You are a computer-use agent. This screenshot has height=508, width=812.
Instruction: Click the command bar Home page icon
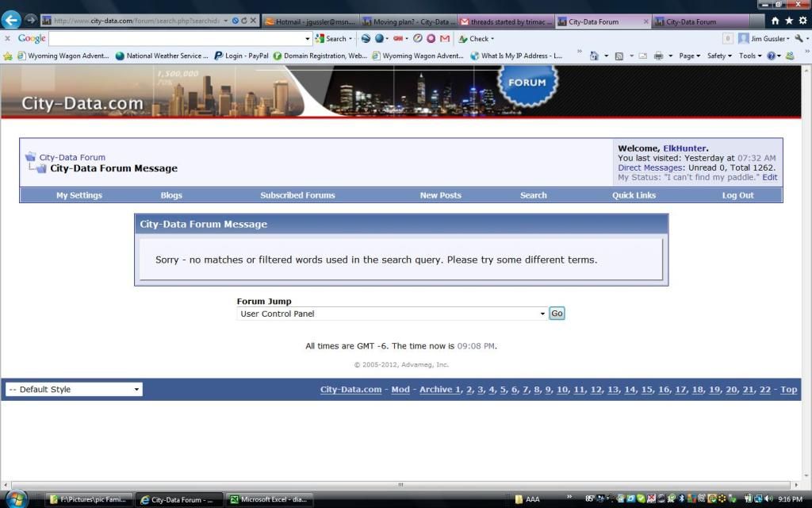tap(594, 56)
